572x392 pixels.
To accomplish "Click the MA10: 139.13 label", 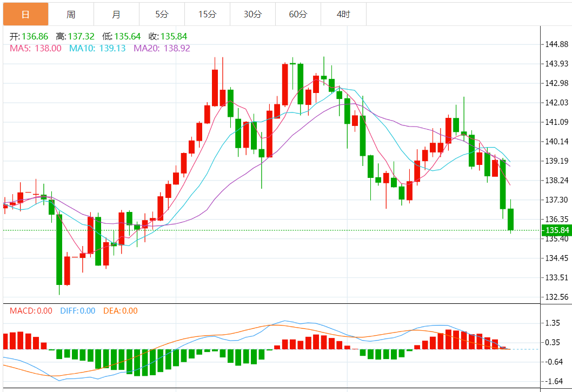I will point(97,48).
